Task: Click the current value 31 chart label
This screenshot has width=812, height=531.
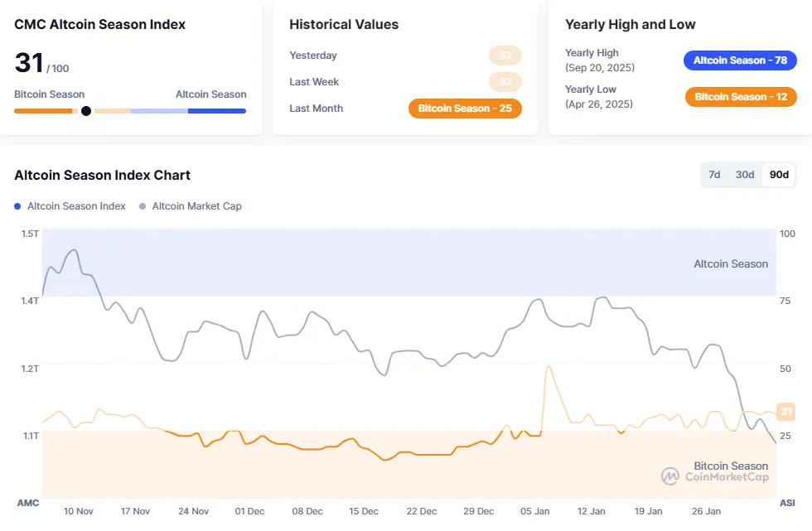Action: [786, 412]
